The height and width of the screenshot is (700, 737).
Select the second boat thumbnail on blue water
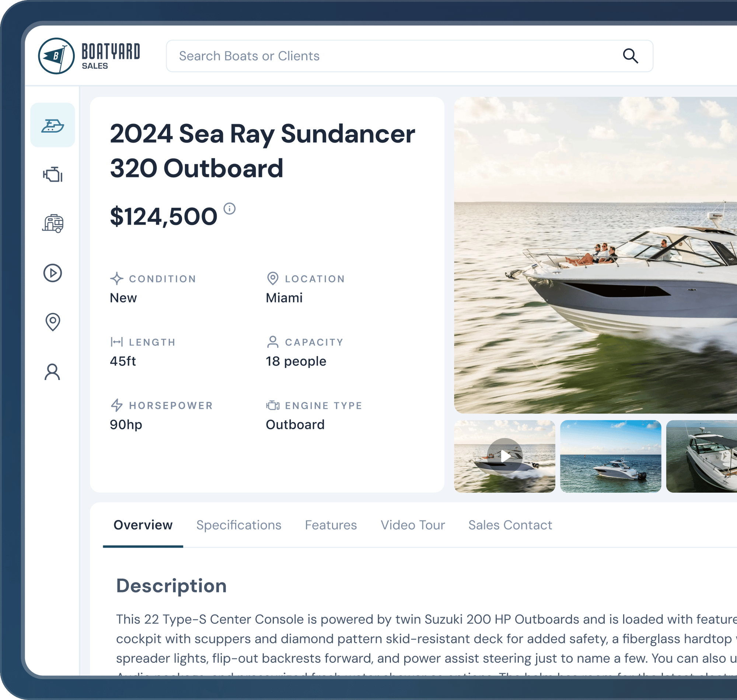pos(611,456)
